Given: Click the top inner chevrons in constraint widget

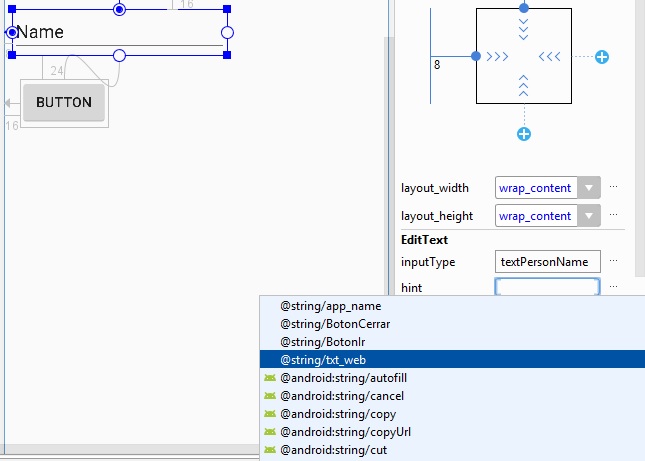Looking at the screenshot, I should point(523,29).
